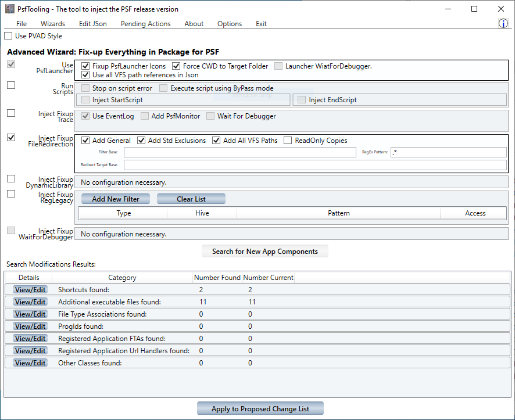View/Edit the Shortcuts found row
This screenshot has height=420, width=515.
tap(30, 290)
